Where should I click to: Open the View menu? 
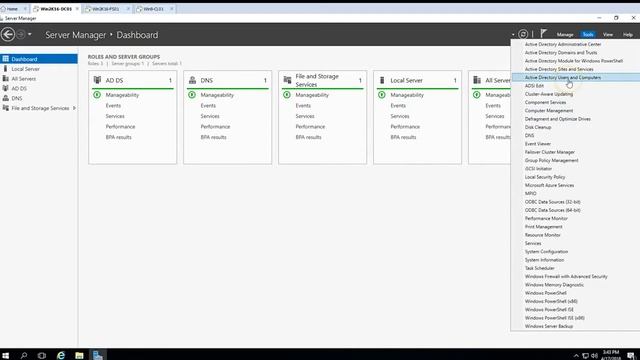(x=608, y=35)
